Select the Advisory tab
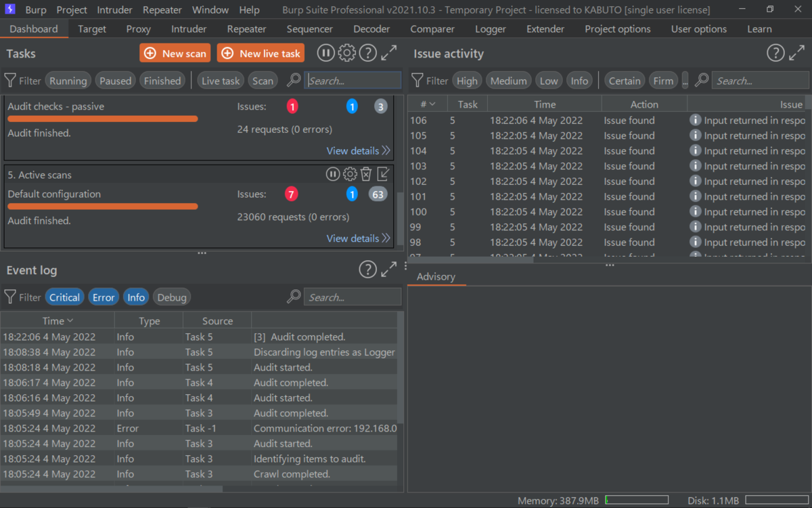 pyautogui.click(x=436, y=276)
